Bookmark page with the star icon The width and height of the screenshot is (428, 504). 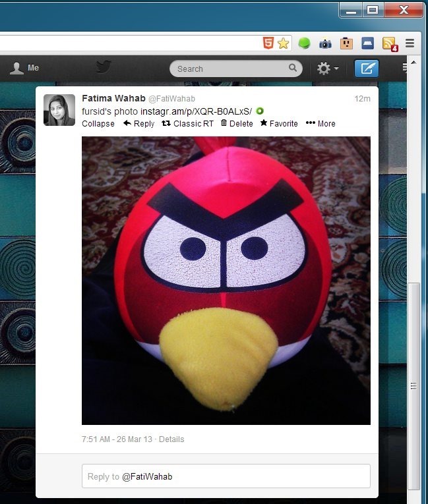click(x=283, y=43)
